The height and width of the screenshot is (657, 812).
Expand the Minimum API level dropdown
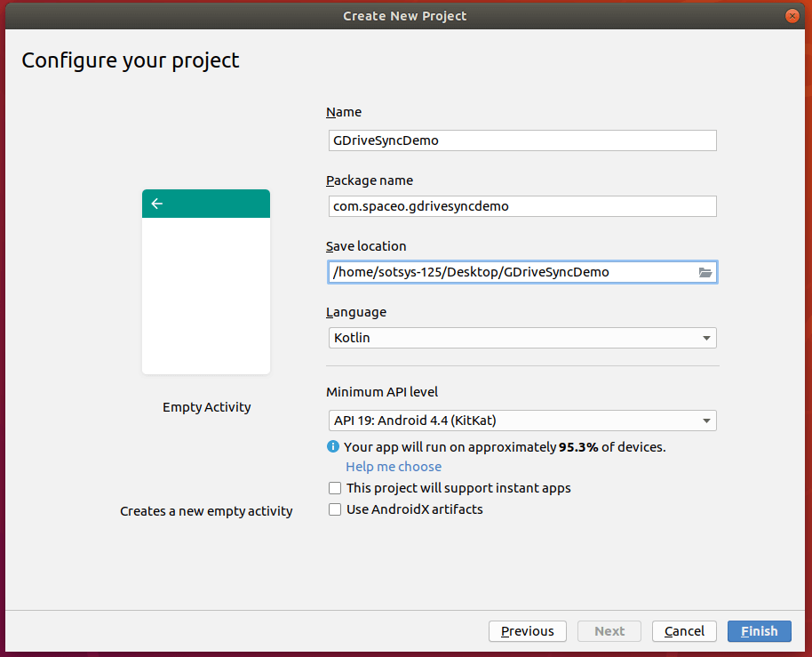pyautogui.click(x=521, y=421)
